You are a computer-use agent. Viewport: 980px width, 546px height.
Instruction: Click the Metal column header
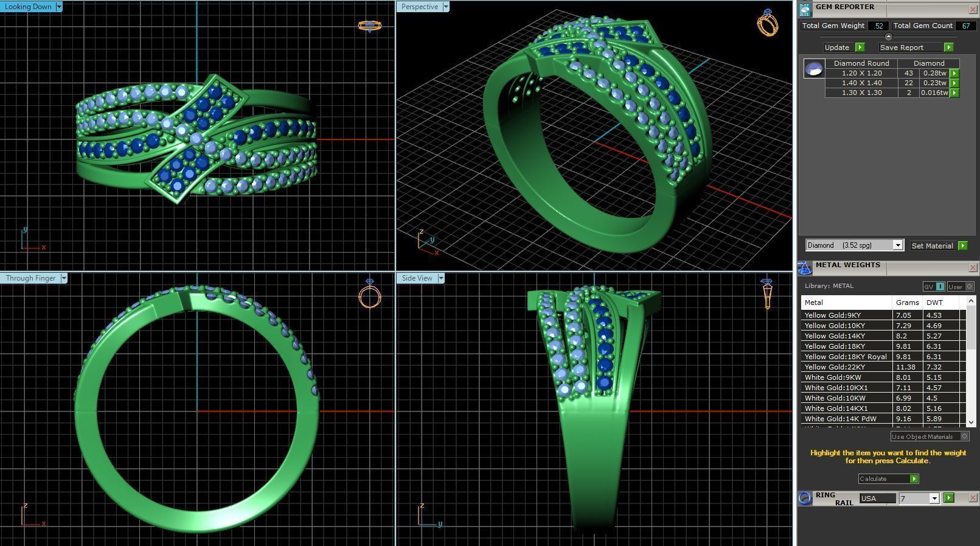pos(846,303)
